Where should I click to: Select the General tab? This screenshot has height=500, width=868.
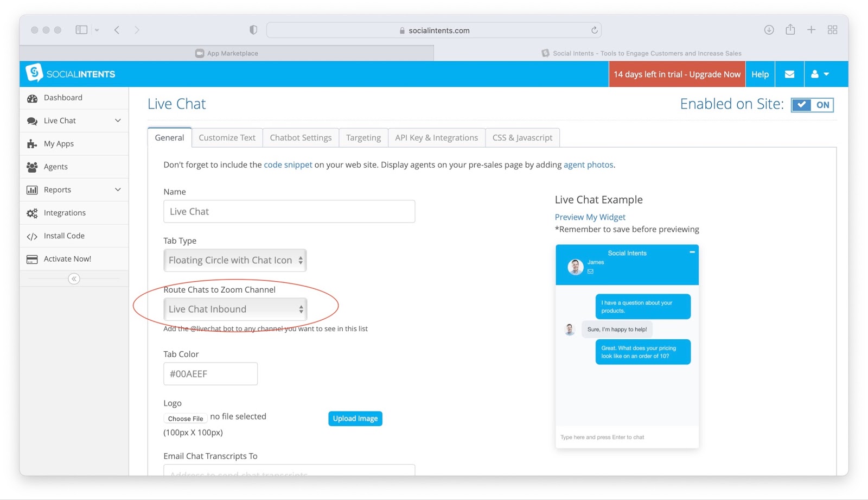pyautogui.click(x=169, y=138)
